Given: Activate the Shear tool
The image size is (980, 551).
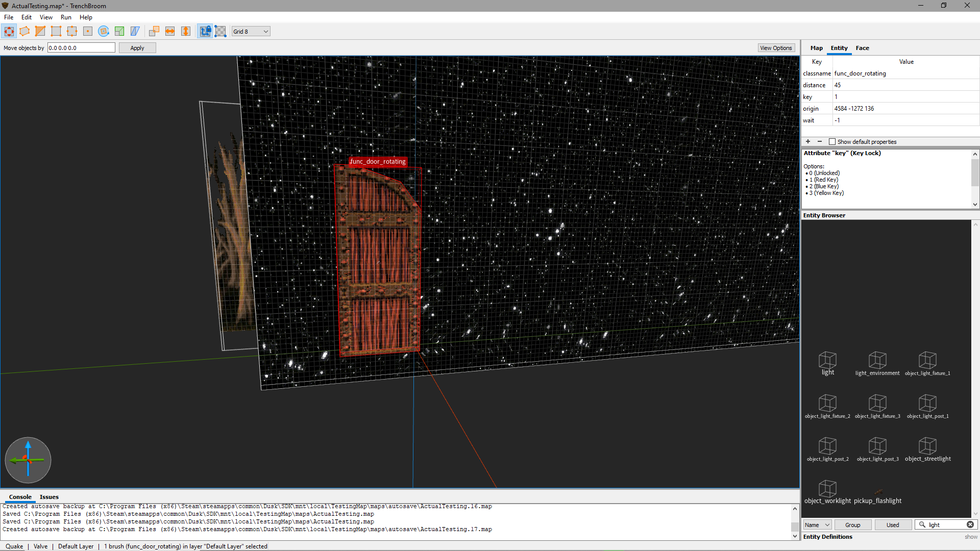Looking at the screenshot, I should [x=135, y=32].
